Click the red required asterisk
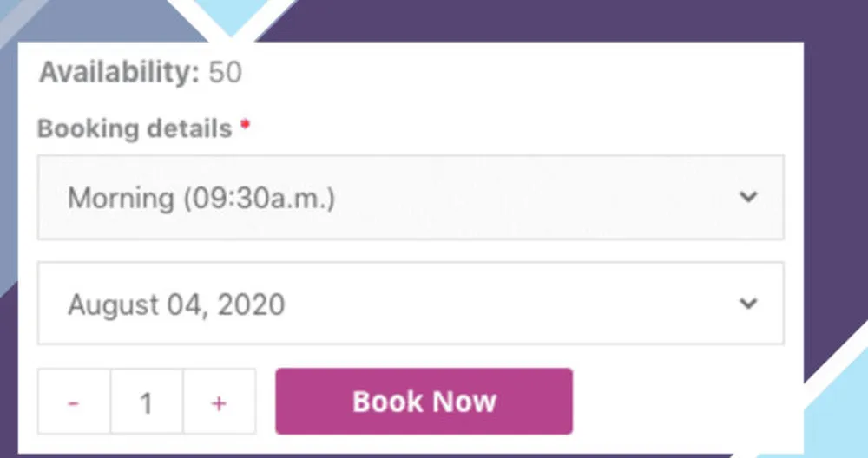The image size is (868, 458). [x=246, y=127]
